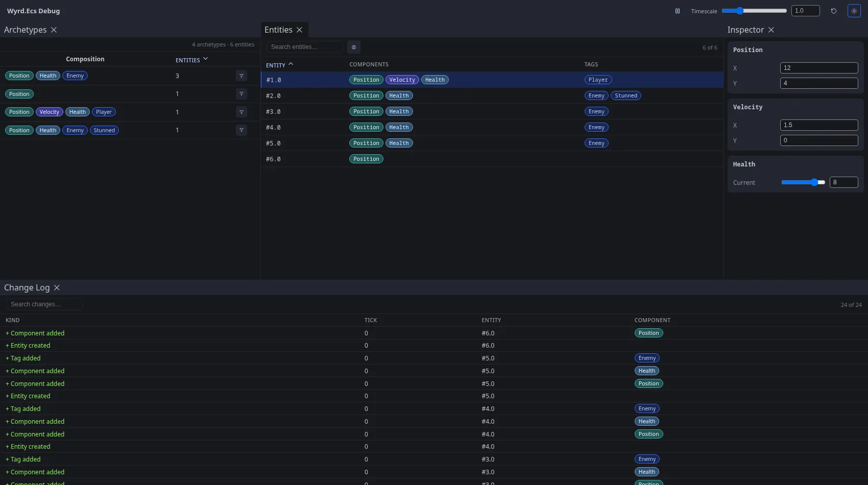This screenshot has width=868, height=485.
Task: Click the Enemy tag on entity #3.0
Action: point(596,111)
